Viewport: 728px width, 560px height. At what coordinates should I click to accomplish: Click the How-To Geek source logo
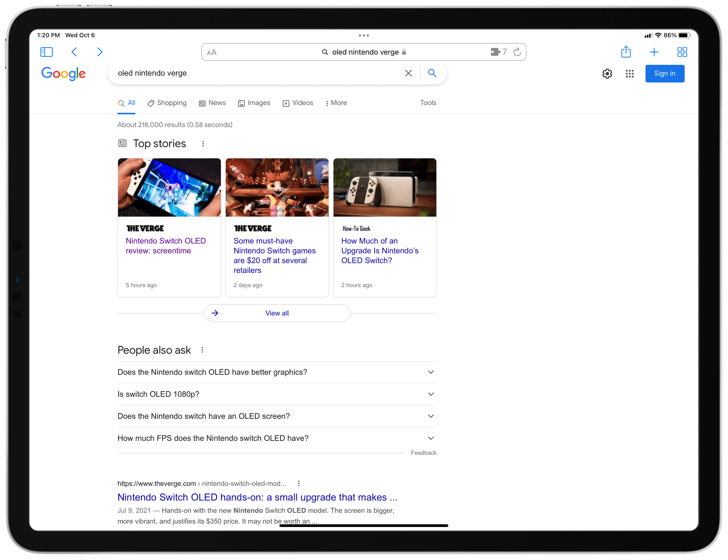tap(356, 228)
